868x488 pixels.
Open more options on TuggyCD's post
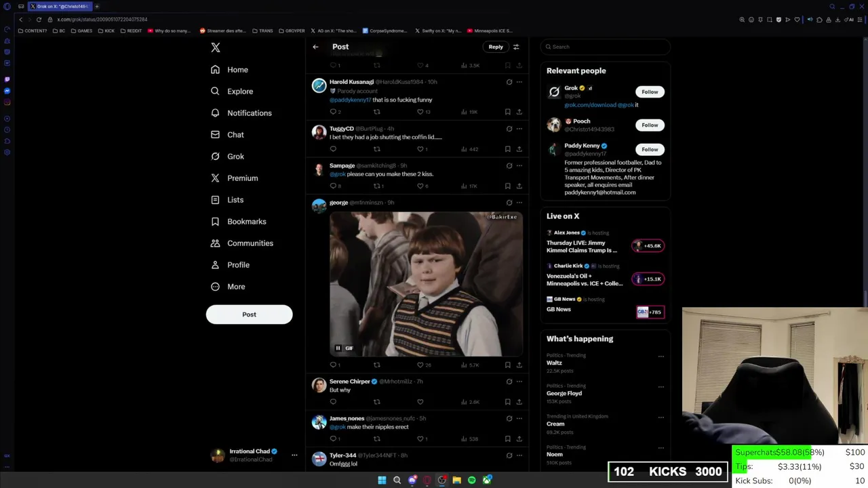(519, 129)
